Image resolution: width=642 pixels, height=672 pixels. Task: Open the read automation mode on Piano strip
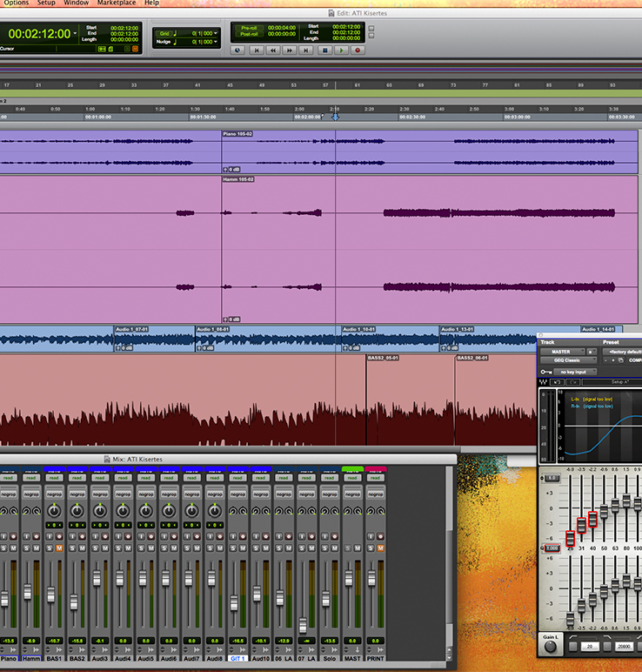click(x=8, y=477)
